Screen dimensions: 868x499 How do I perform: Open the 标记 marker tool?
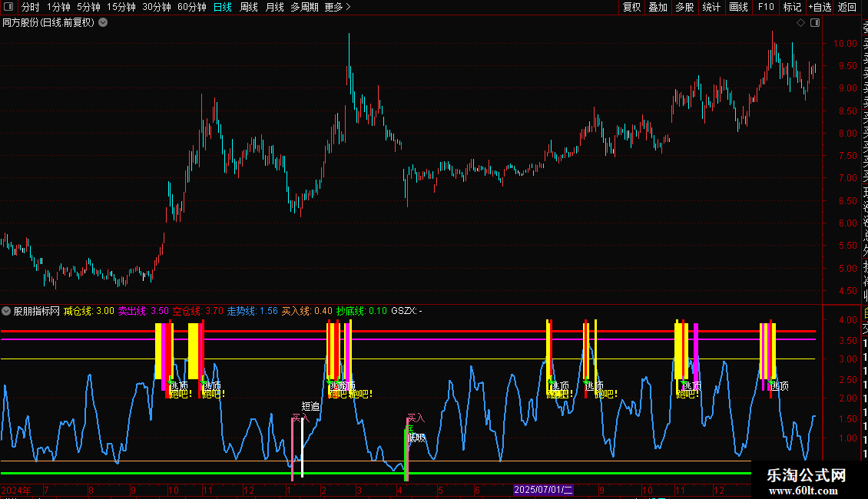click(x=792, y=7)
